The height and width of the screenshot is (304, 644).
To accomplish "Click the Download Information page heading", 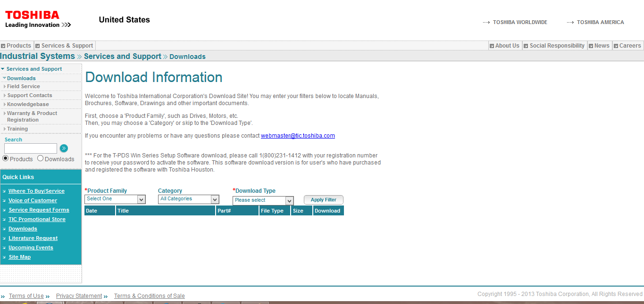I will (154, 77).
